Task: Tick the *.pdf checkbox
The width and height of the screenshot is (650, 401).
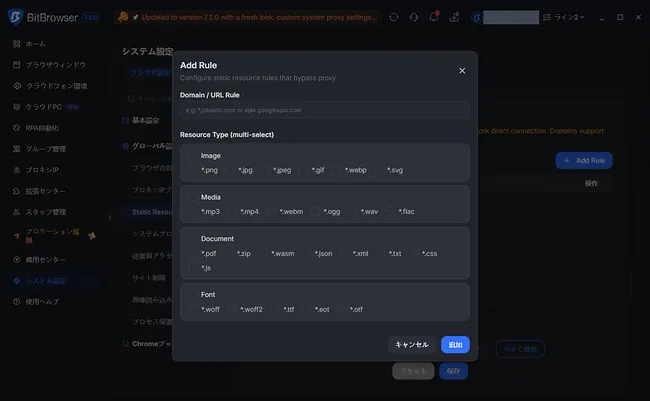Action: [x=193, y=253]
